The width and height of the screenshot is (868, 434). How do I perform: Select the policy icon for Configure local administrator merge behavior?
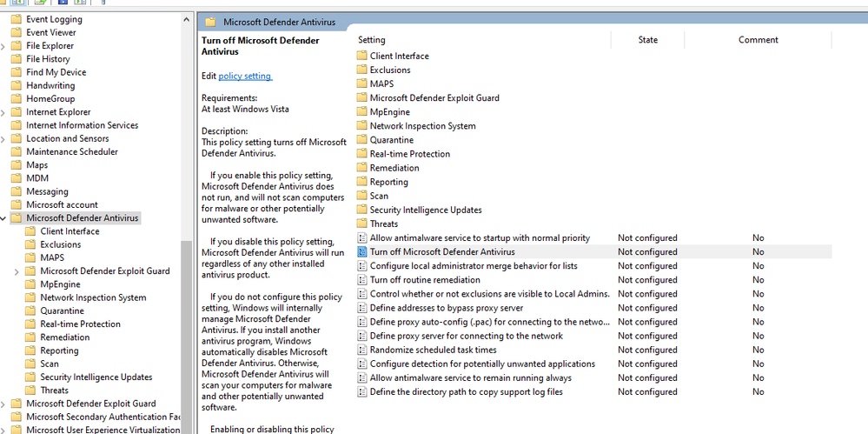point(361,265)
